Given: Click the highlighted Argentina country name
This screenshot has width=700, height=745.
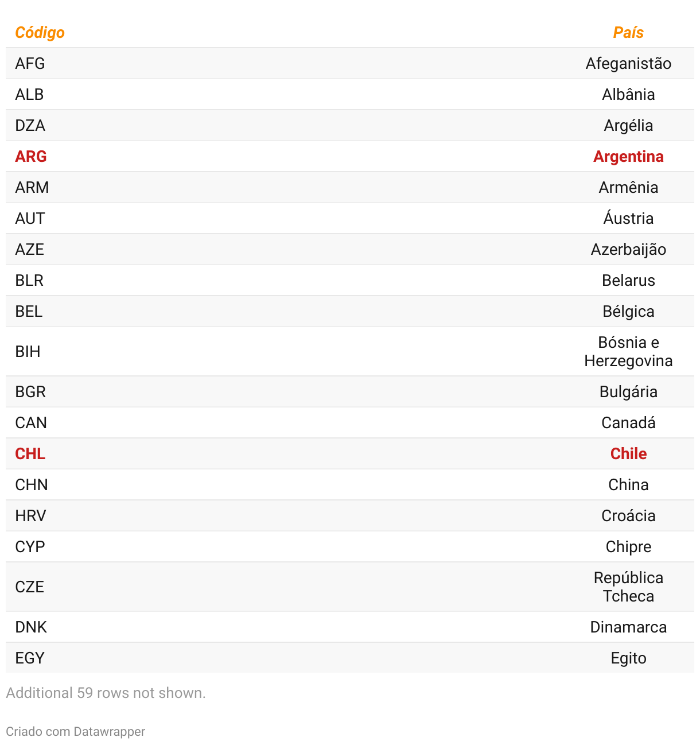Looking at the screenshot, I should 628,157.
